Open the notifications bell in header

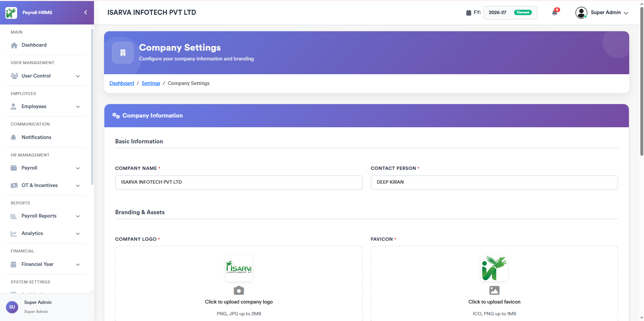(555, 13)
